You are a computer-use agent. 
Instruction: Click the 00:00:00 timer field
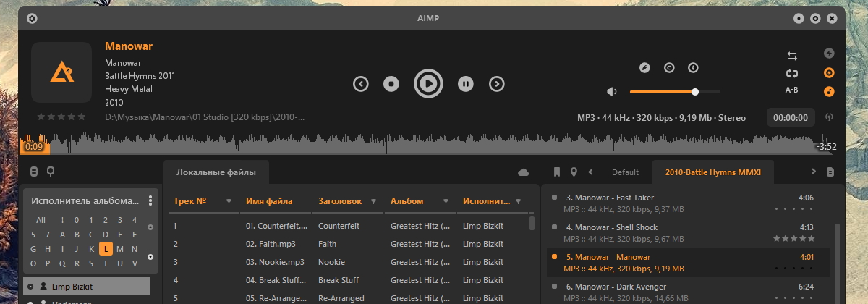(x=791, y=117)
